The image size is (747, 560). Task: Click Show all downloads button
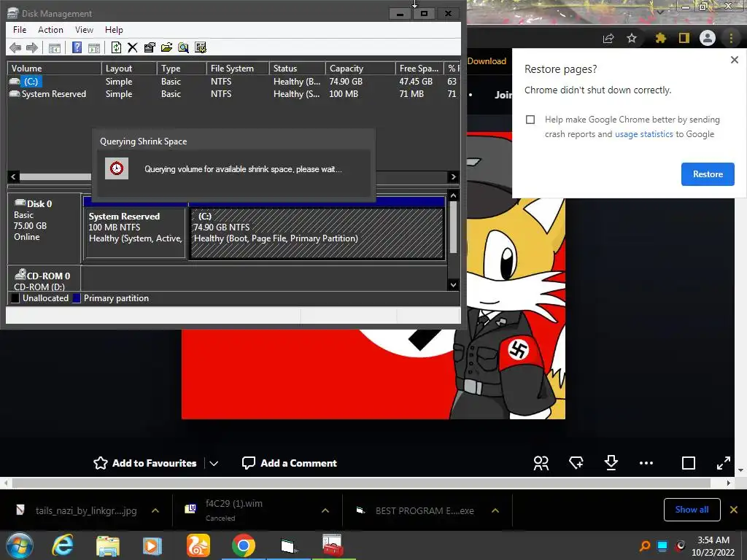[x=692, y=510]
